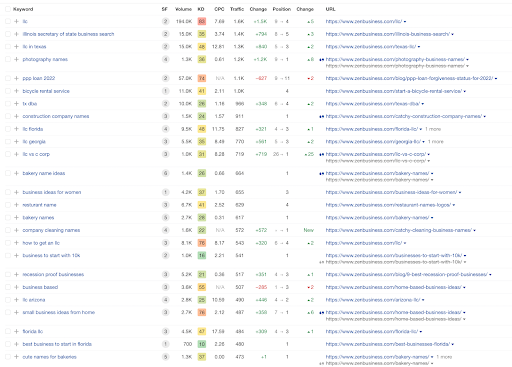Sort by the Volume column header

(183, 9)
